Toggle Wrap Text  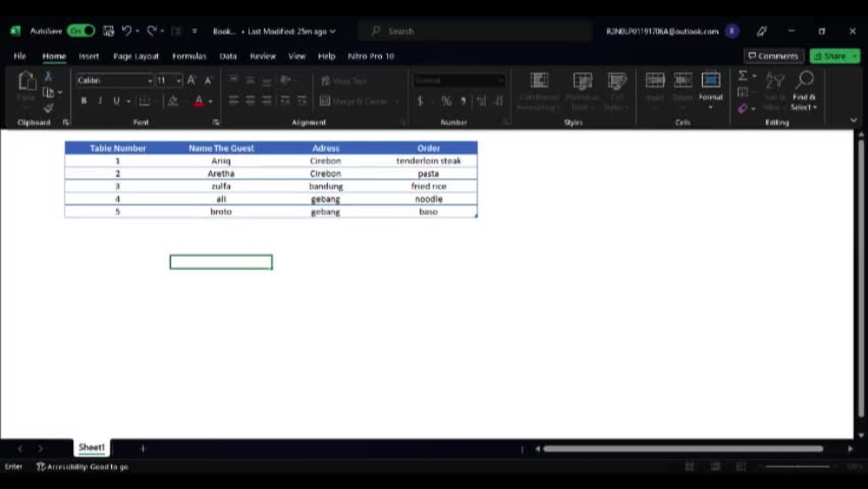pos(343,81)
